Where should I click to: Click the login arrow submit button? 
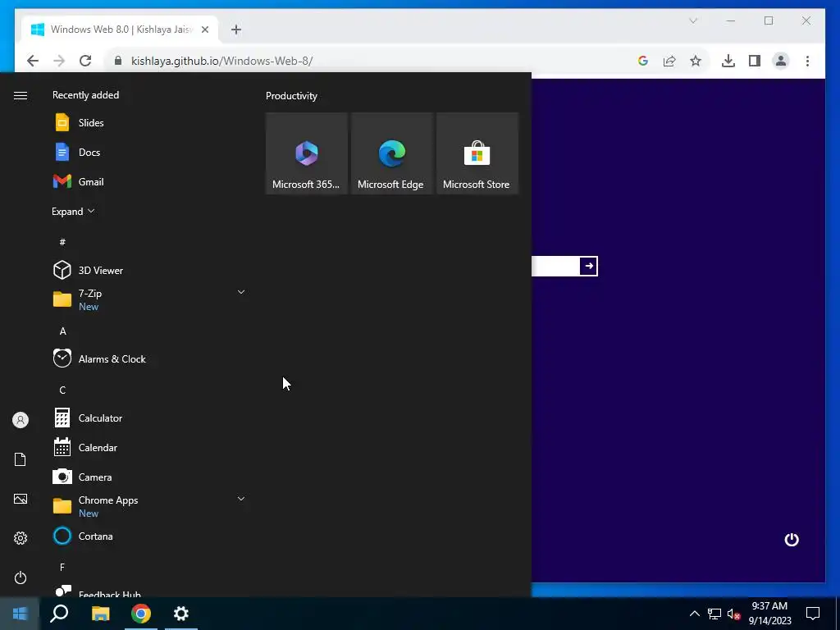click(589, 266)
